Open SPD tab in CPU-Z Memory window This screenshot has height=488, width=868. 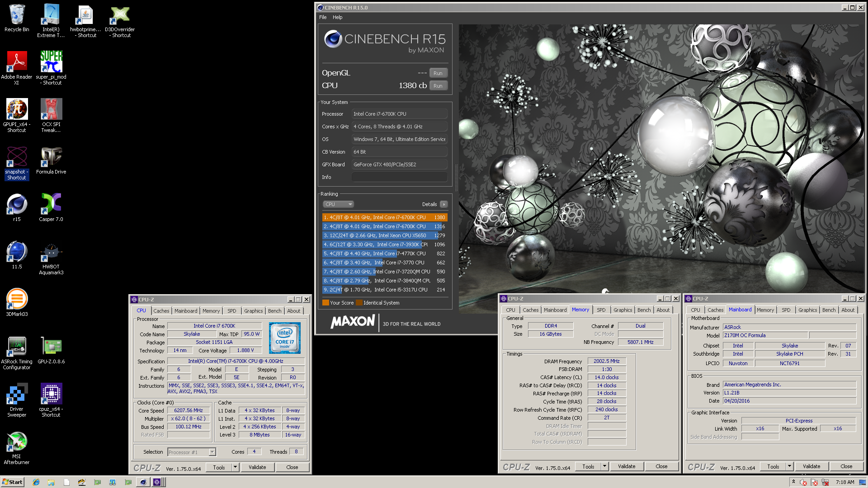[x=601, y=310]
